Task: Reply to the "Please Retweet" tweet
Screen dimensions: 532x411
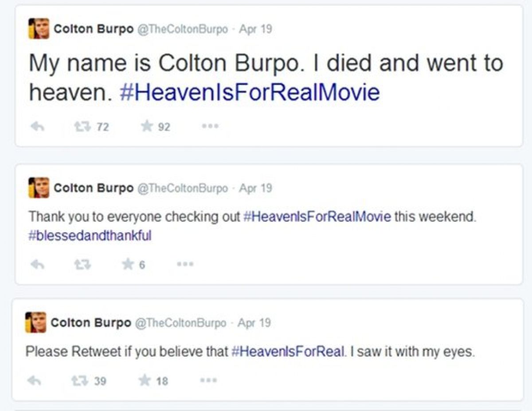Action: 34,380
